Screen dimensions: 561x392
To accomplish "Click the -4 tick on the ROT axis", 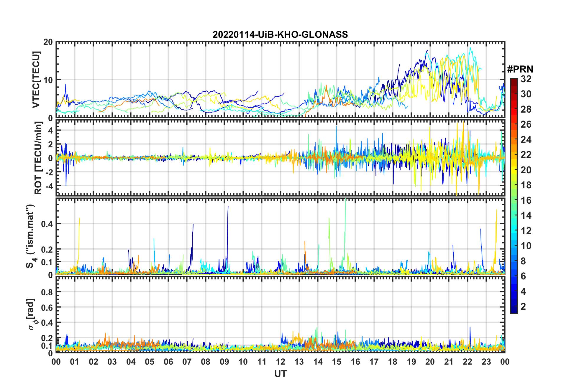I will (x=49, y=186).
